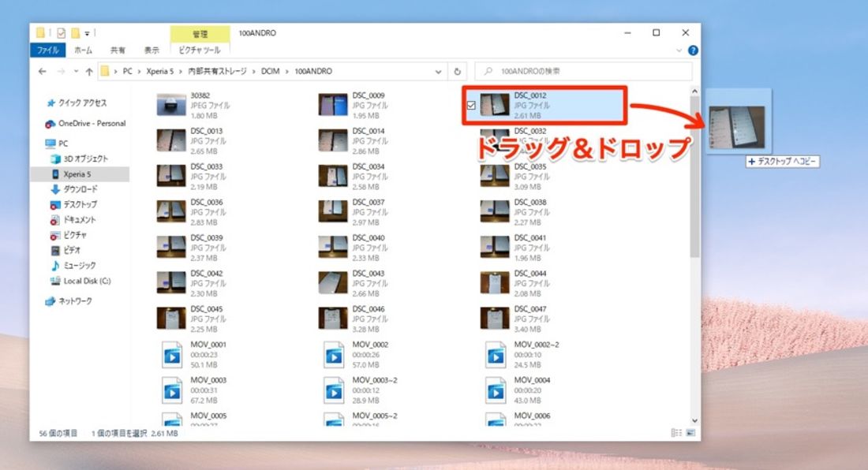This screenshot has width=868, height=470.
Task: Click the MOV_0002~2 video file icon
Action: pos(496,354)
